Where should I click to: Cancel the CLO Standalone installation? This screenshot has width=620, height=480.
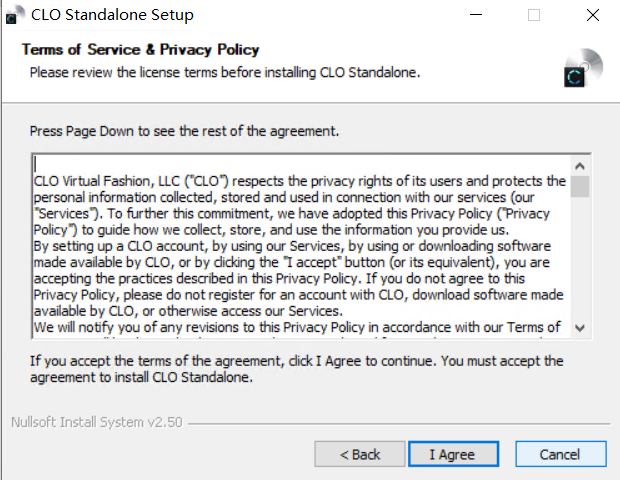[560, 454]
